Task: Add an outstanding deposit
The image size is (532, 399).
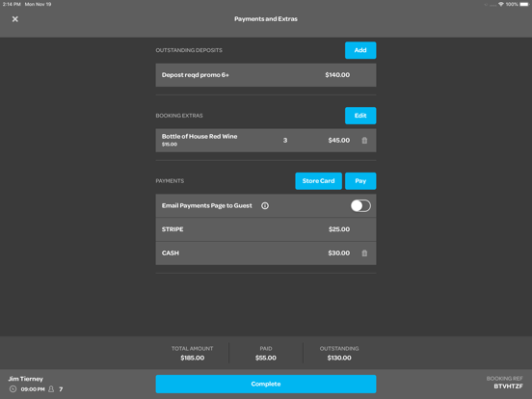Action: pyautogui.click(x=360, y=50)
